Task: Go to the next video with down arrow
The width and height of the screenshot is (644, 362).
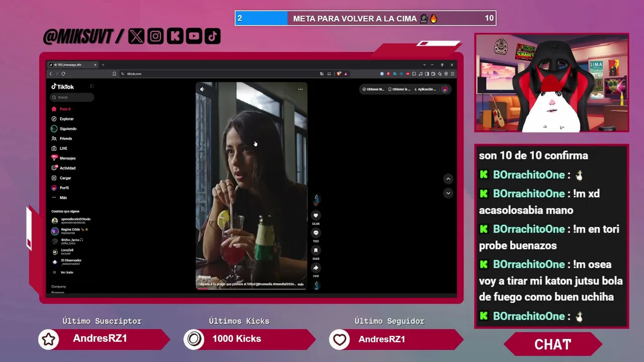Action: click(448, 193)
